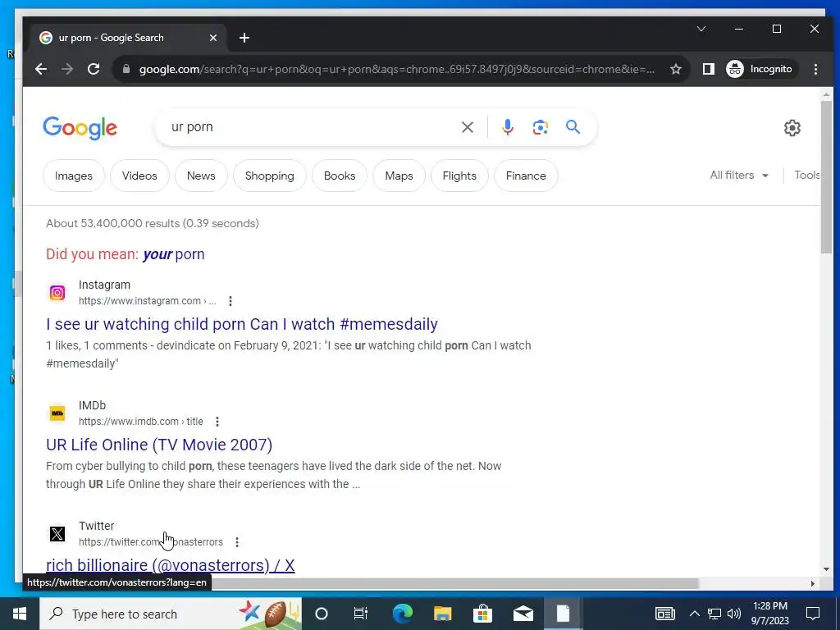Open the Windows notification center
840x630 pixels.
pyautogui.click(x=813, y=614)
